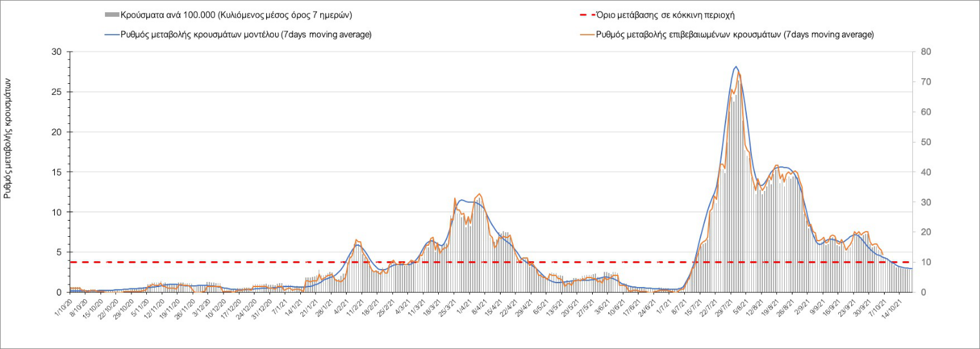This screenshot has height=349, width=980.
Task: Select legend text Όριο μετάβασης σε κόκκινη περιοχή
Action: tap(666, 14)
